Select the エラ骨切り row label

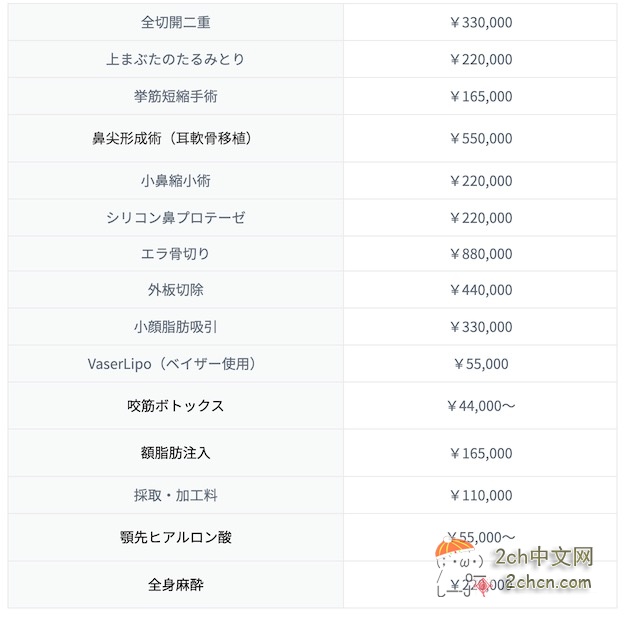click(x=175, y=254)
